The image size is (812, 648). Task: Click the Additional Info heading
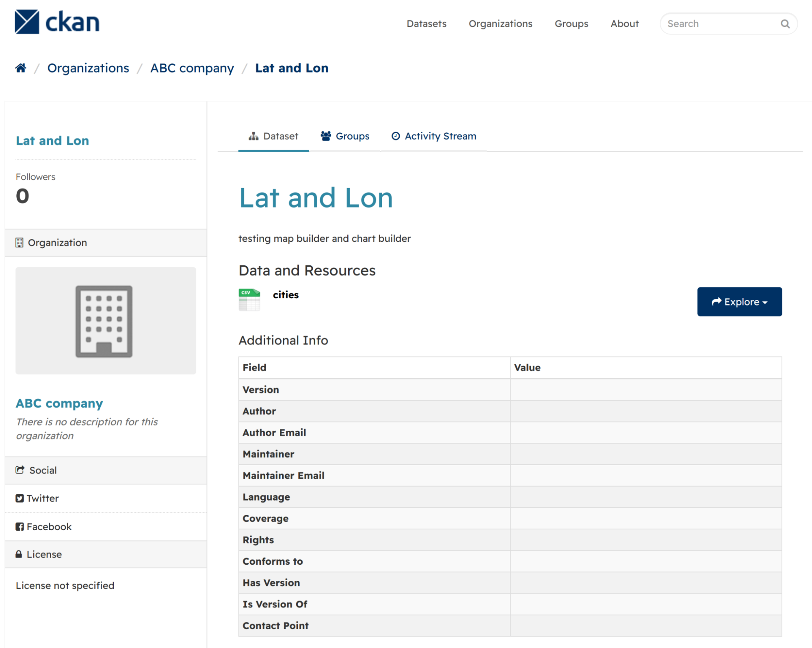283,340
